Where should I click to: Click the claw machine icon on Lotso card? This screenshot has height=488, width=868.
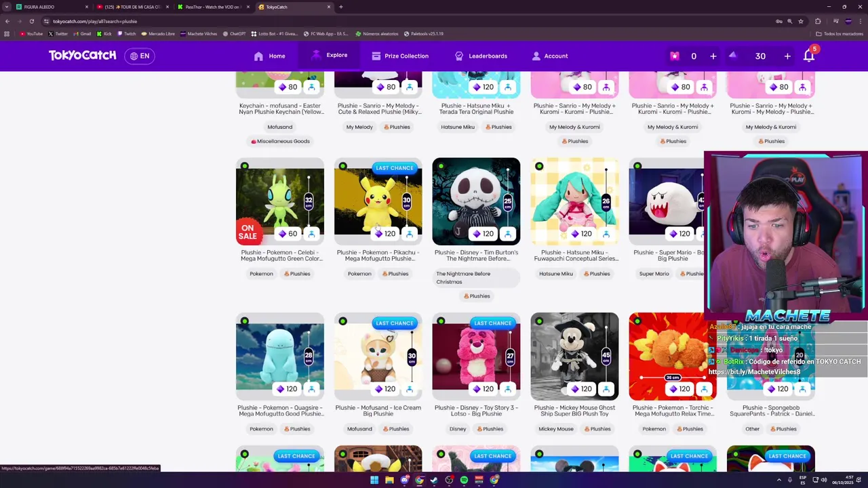508,389
